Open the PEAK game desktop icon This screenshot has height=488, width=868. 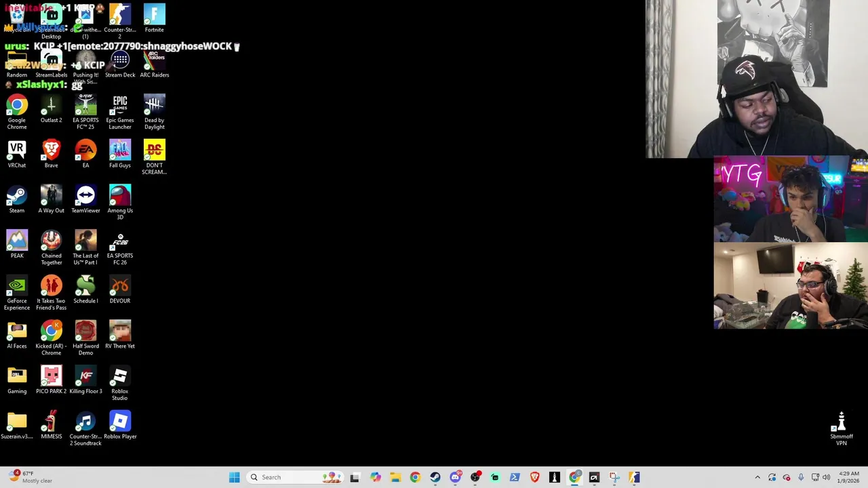(x=17, y=245)
